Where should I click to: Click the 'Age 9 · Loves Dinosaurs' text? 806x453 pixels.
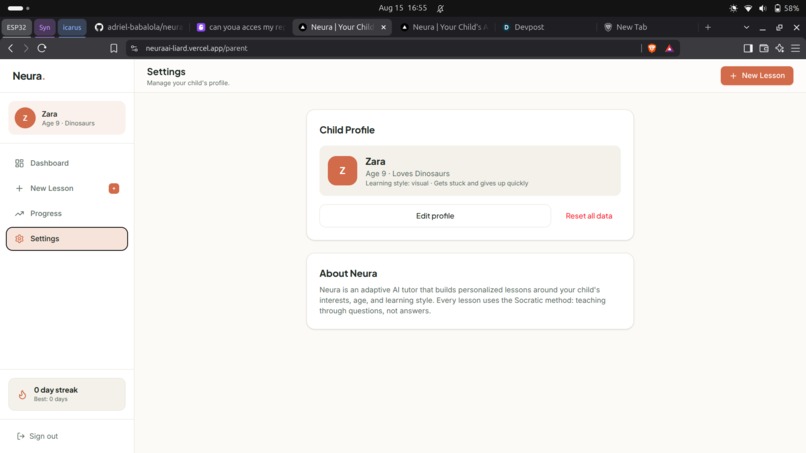point(408,173)
